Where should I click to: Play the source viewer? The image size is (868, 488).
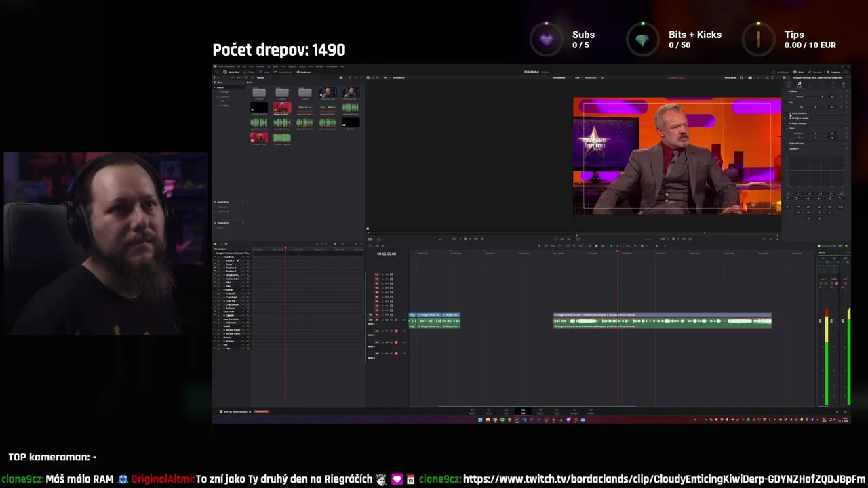pyautogui.click(x=470, y=239)
